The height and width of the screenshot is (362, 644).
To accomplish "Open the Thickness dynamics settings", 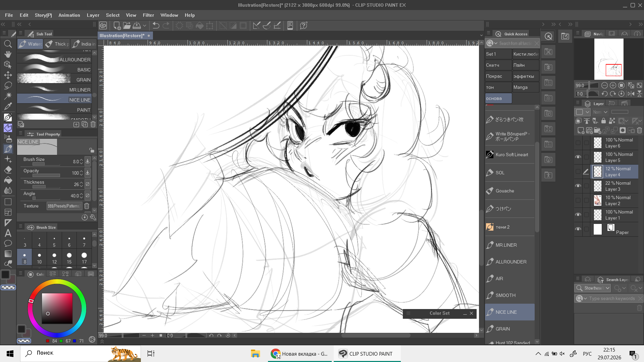I will (88, 184).
